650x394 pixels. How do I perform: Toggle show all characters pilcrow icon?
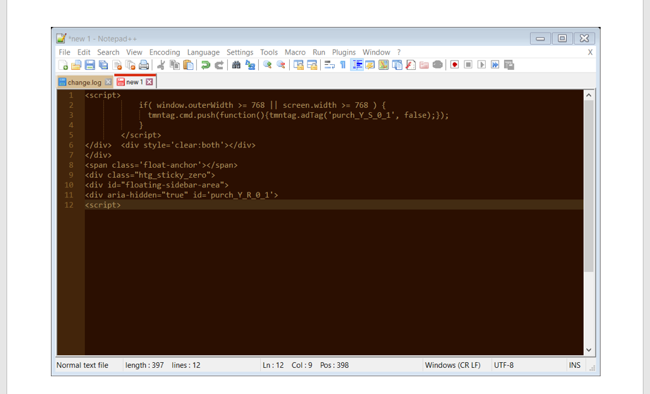point(343,65)
